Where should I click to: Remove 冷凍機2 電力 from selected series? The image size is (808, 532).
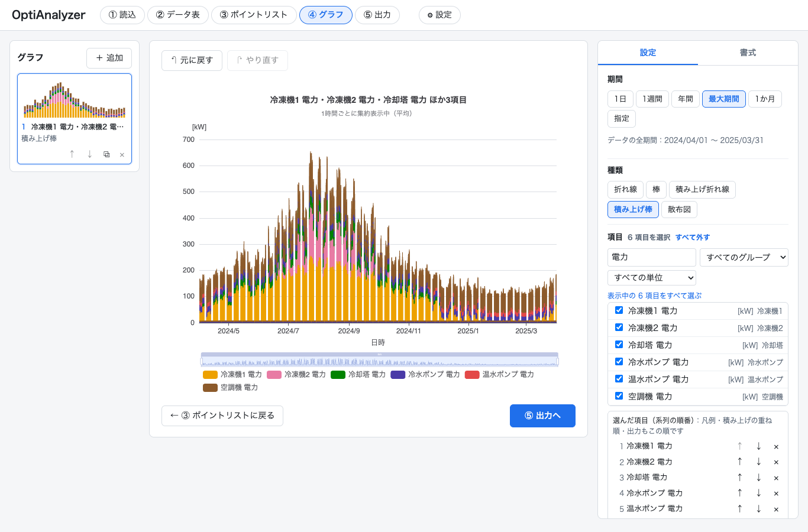point(776,462)
